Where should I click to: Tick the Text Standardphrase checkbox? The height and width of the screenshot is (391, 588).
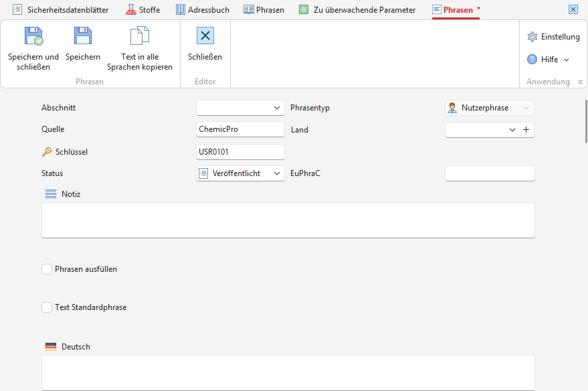pyautogui.click(x=47, y=307)
